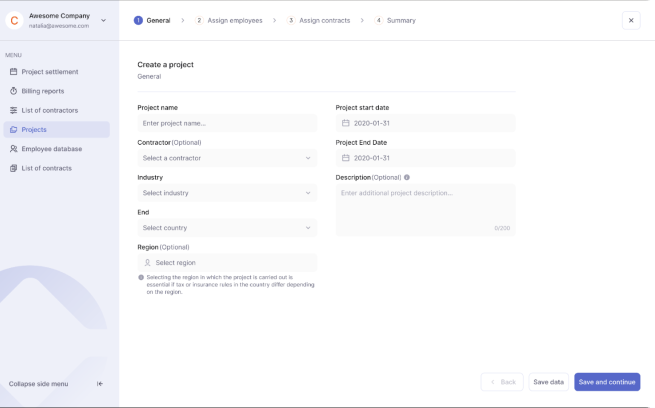Image resolution: width=655 pixels, height=408 pixels.
Task: Click the Employee database people icon
Action: click(13, 149)
